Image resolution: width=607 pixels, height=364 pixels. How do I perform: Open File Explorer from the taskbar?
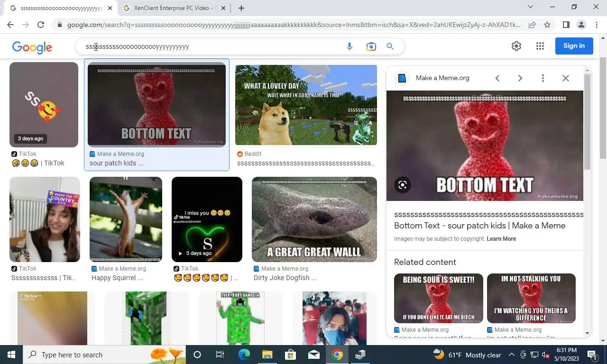point(267,355)
